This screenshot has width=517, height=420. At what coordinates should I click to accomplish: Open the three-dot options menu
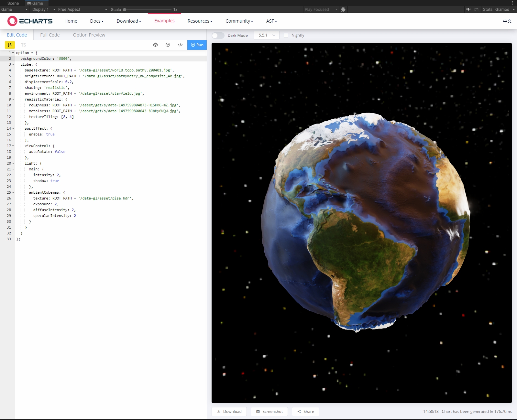click(x=512, y=3)
